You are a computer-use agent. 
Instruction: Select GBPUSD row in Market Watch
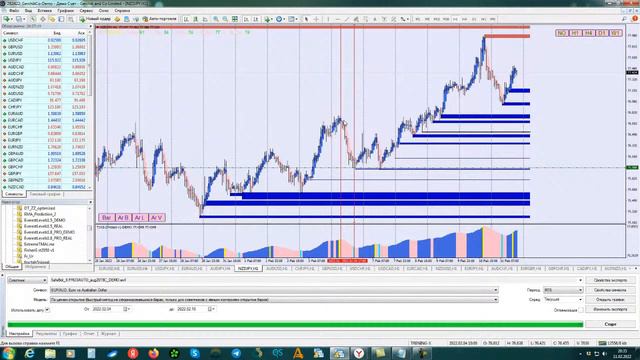tap(45, 47)
